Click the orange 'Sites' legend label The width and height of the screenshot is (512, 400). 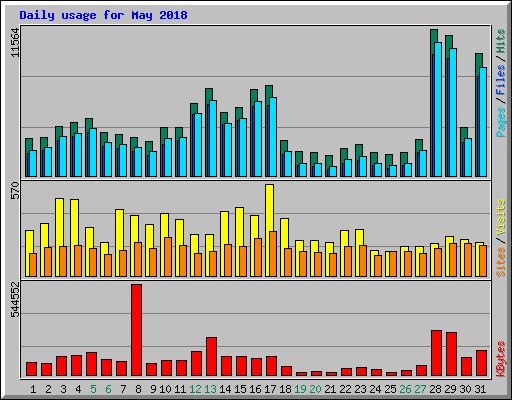coord(500,262)
